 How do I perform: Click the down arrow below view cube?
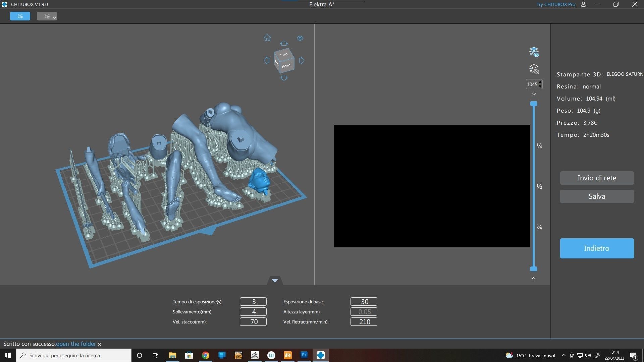coord(284,78)
